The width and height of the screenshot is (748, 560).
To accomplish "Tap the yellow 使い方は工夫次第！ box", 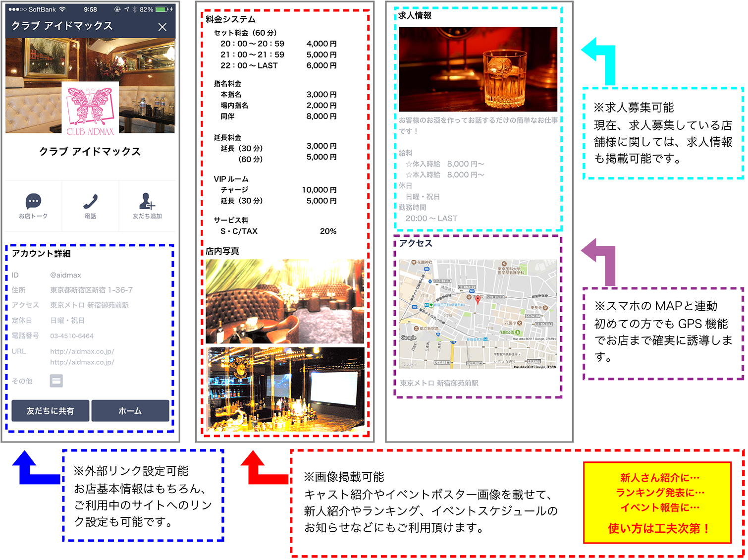I will pyautogui.click(x=658, y=503).
